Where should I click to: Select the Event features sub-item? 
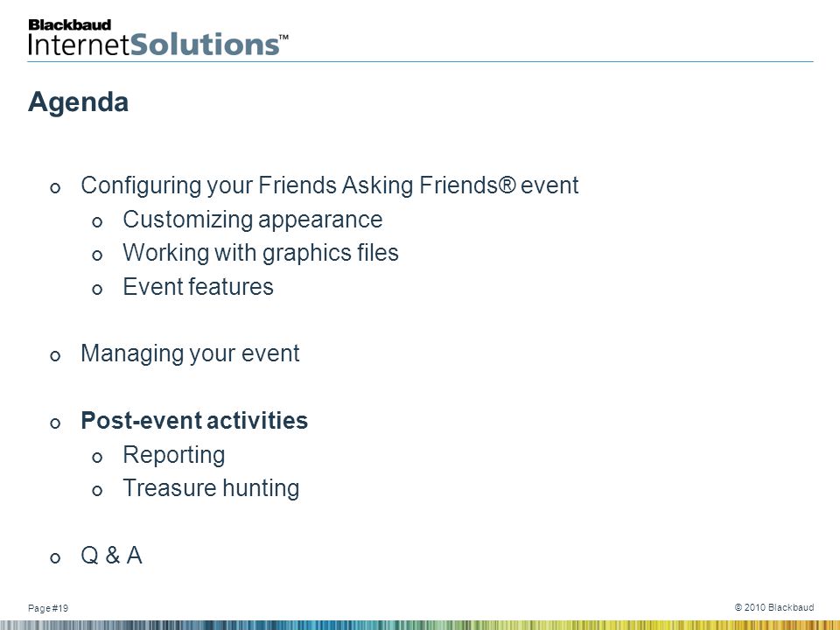click(x=198, y=287)
